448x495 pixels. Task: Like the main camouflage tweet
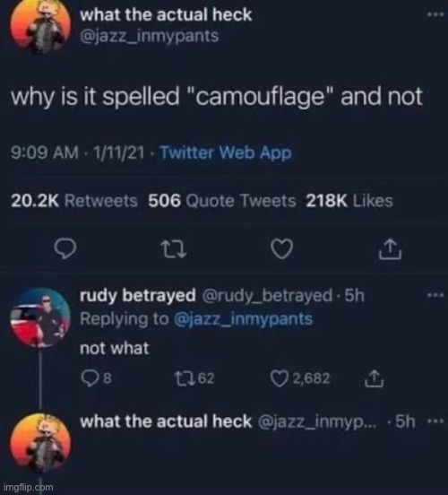(282, 249)
